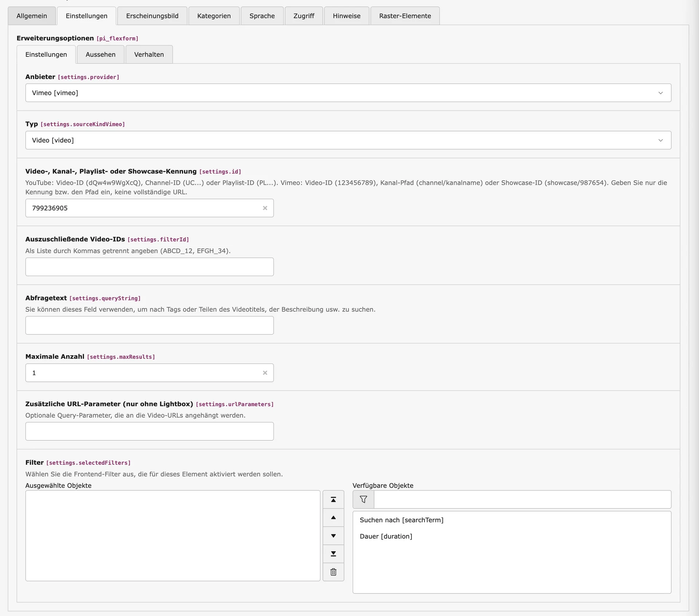Go to the Raster-Elemente tab
This screenshot has width=699, height=616.
405,16
